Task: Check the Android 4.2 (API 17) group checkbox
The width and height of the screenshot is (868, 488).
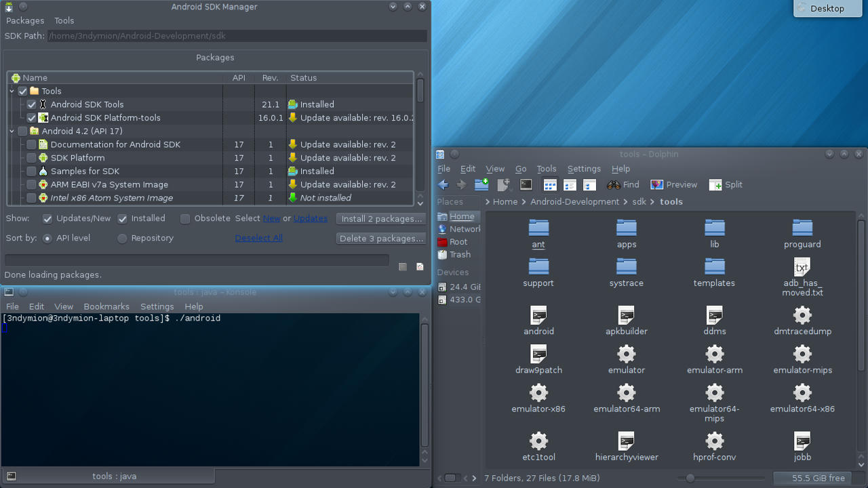Action: [23, 131]
